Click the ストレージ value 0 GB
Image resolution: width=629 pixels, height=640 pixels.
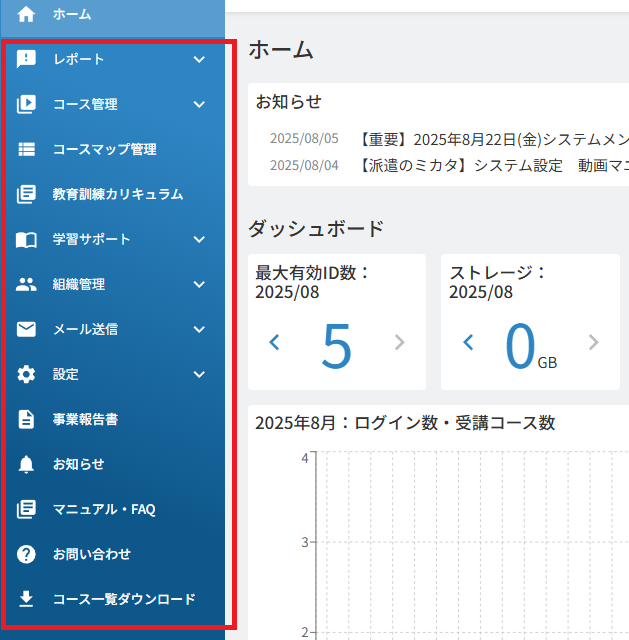[531, 346]
